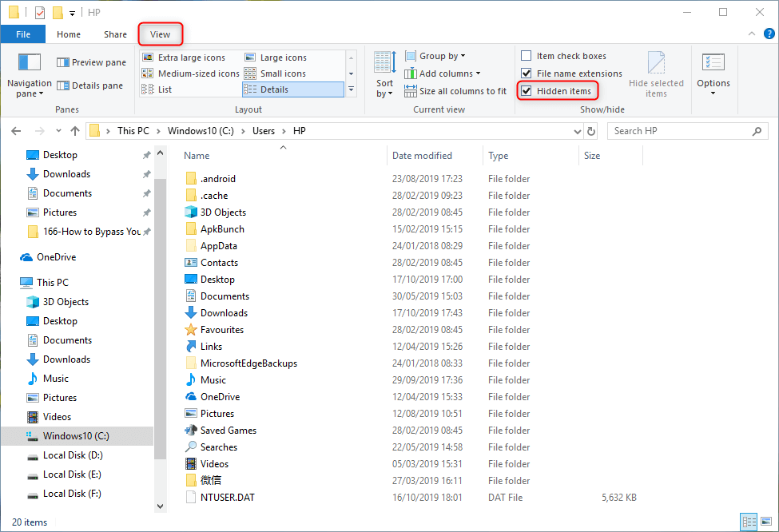Open the Options button

[713, 75]
